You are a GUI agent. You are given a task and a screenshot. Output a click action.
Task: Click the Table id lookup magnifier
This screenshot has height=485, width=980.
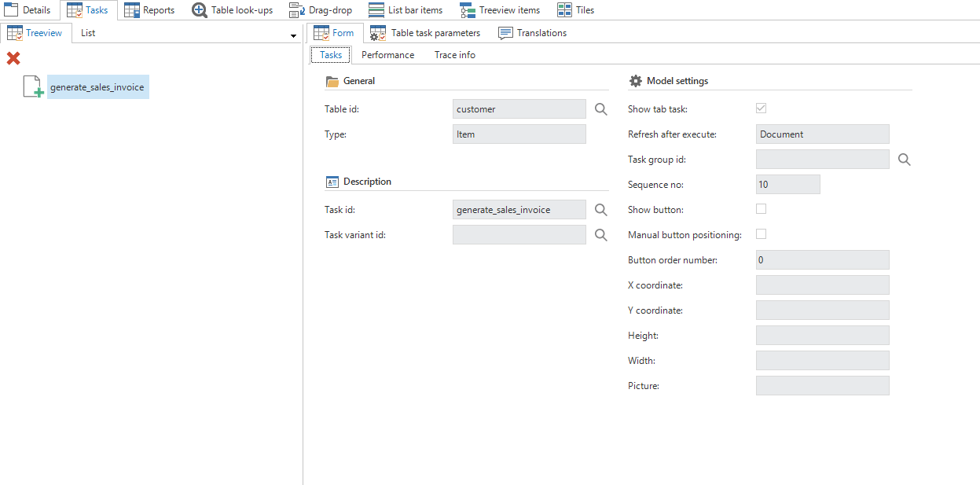pos(600,109)
